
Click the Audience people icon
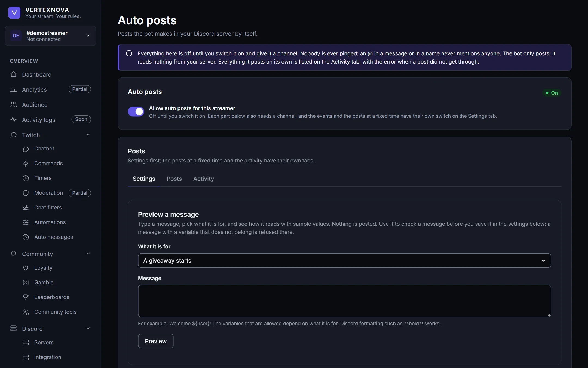[13, 105]
